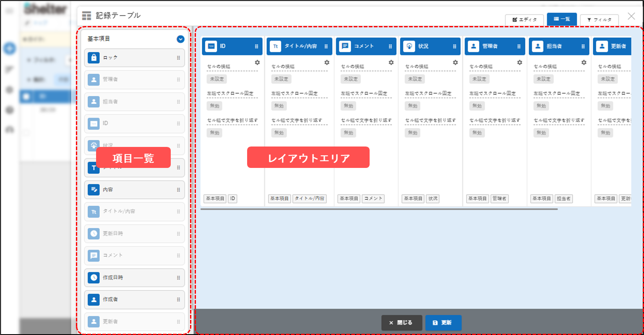Open セルの横幅 未設定 setting in タイトル/内容 column
This screenshot has width=644, height=335.
(x=281, y=79)
